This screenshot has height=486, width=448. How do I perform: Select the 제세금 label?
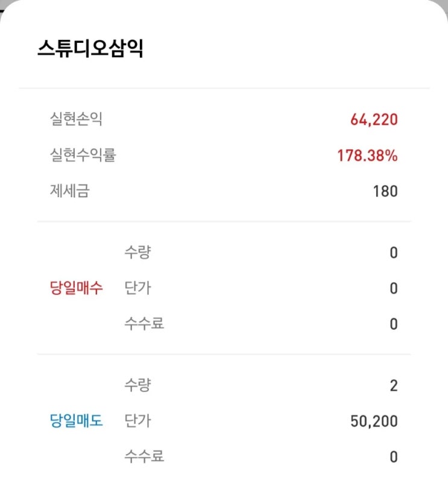pyautogui.click(x=69, y=192)
